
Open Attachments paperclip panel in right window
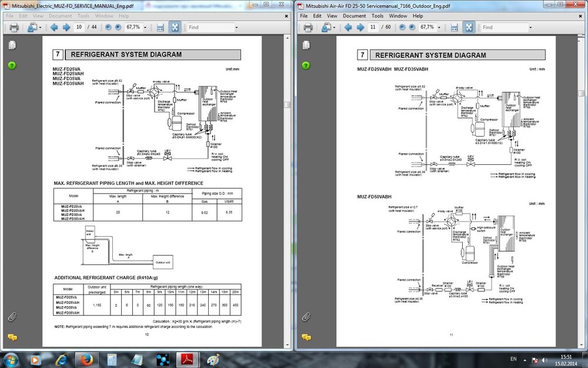tap(306, 317)
